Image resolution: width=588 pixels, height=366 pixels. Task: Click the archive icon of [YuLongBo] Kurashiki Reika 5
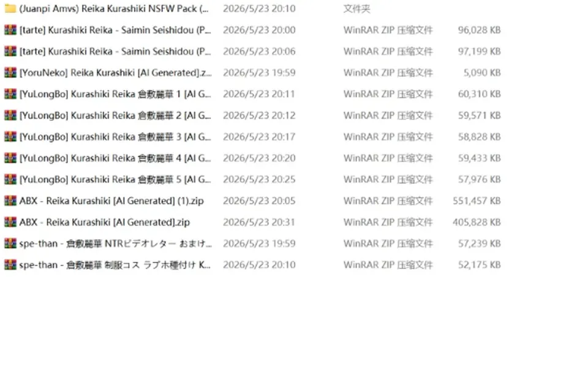(x=10, y=180)
